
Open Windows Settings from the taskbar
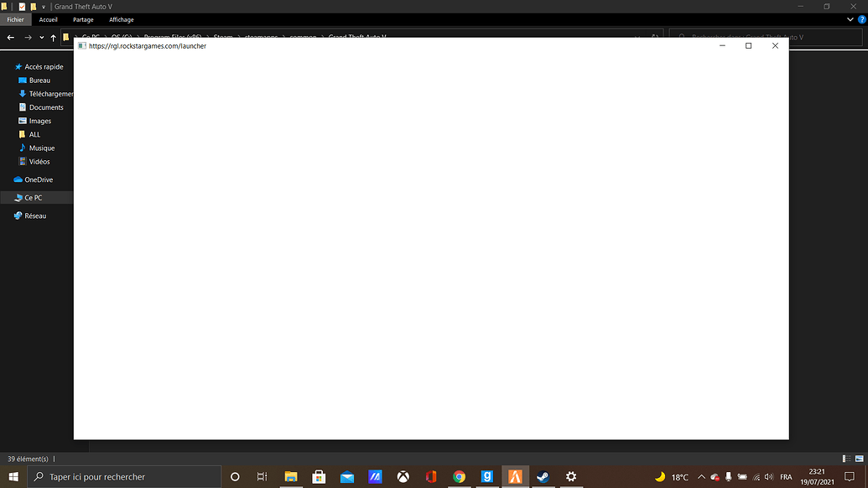(571, 476)
